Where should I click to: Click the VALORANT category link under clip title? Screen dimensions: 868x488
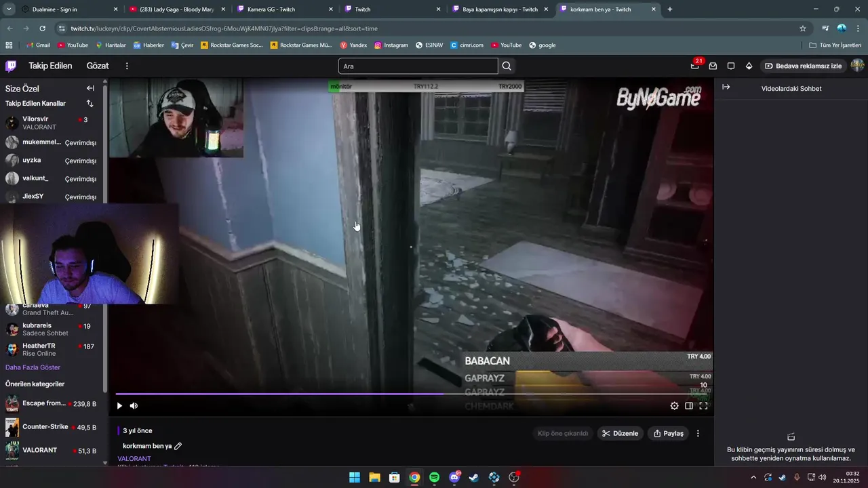(x=134, y=459)
